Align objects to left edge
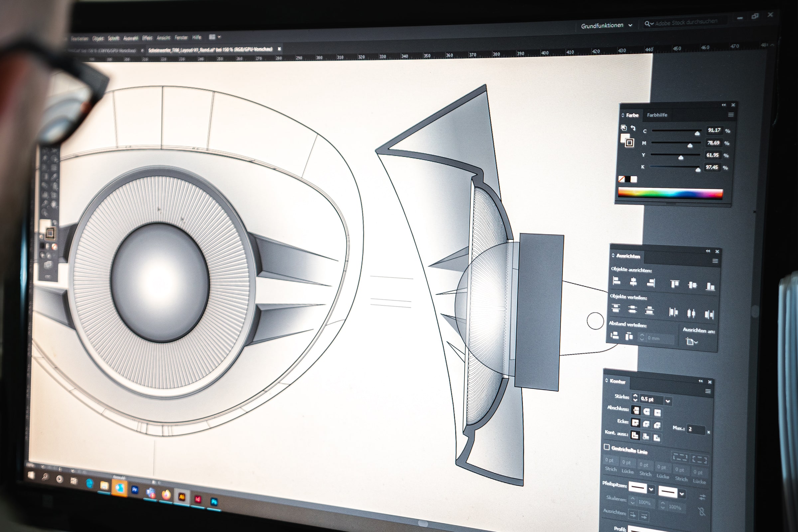798x532 pixels. 616,281
